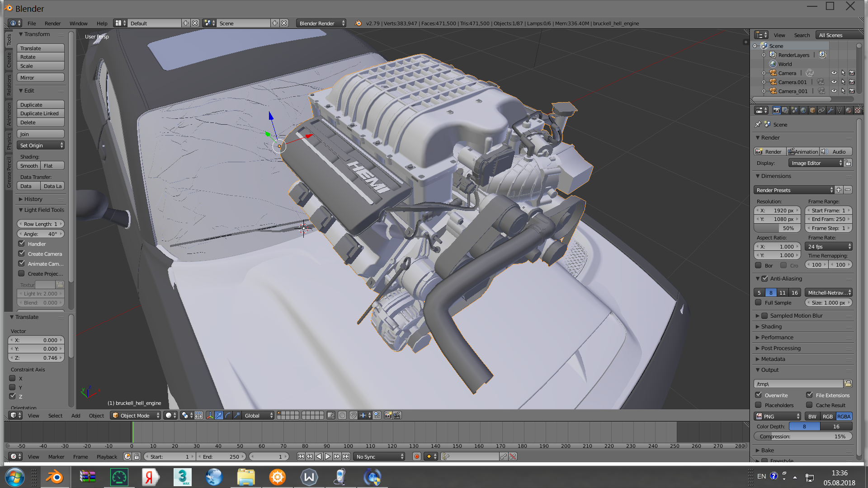Click the Animation render button
Screen dimensions: 868x488
[803, 151]
